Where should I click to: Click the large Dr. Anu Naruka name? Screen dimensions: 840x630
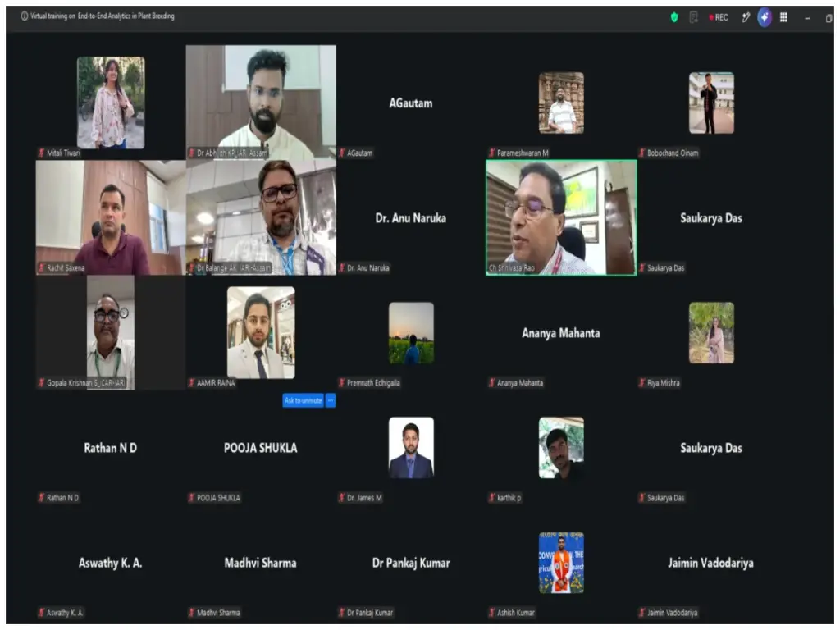(411, 218)
